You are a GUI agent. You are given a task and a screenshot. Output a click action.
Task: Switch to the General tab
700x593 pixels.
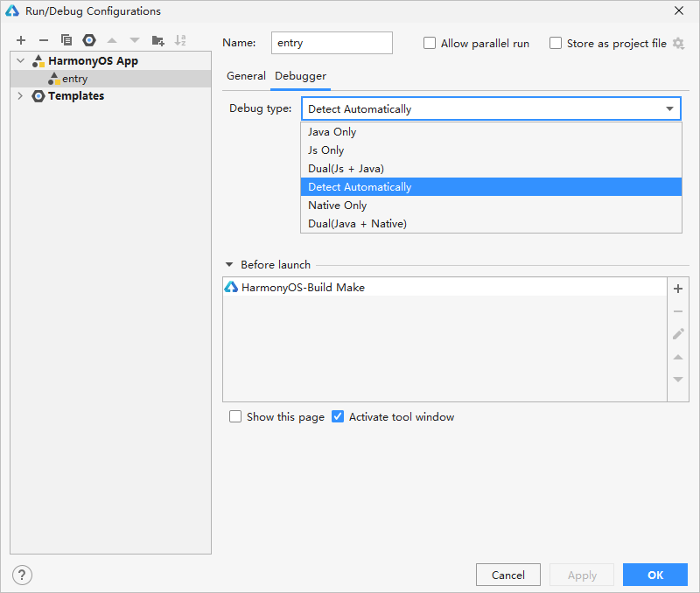(246, 76)
